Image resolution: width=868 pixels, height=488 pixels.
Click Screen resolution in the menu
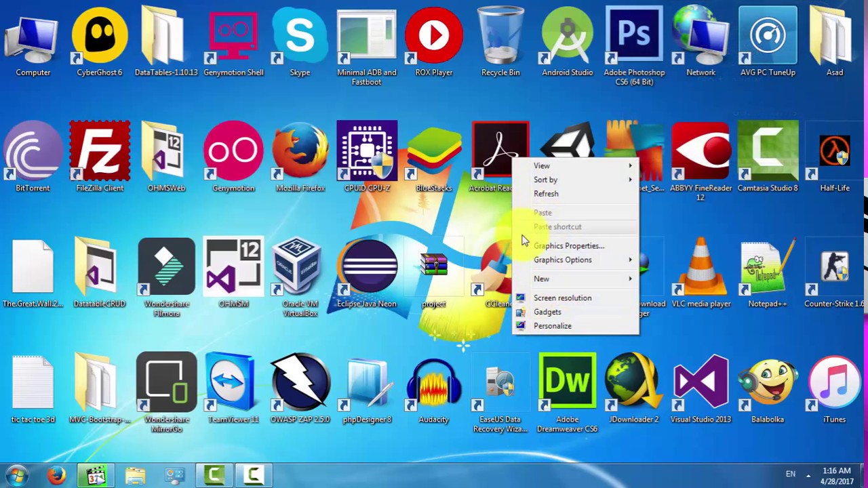[x=562, y=298]
